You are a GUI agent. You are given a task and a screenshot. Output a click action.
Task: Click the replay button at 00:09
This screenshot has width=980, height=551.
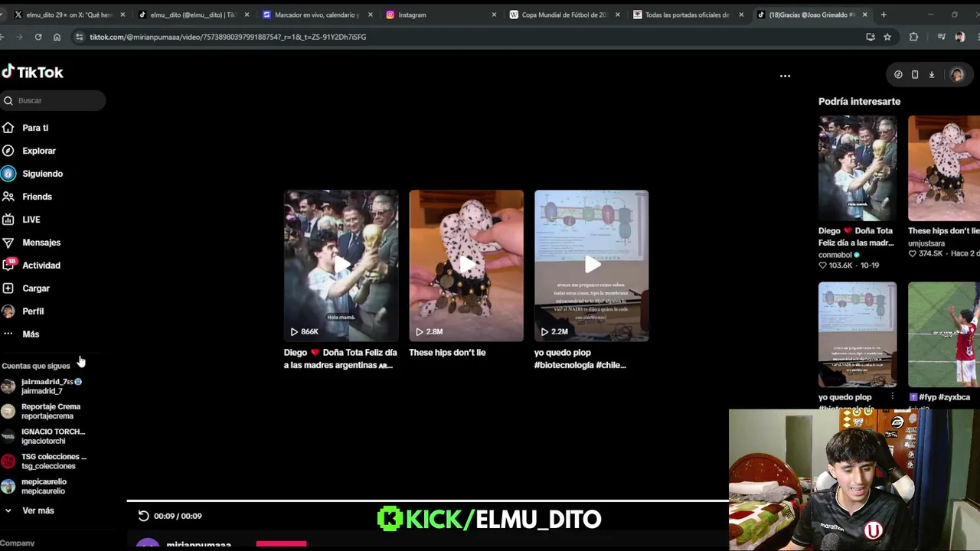[143, 516]
